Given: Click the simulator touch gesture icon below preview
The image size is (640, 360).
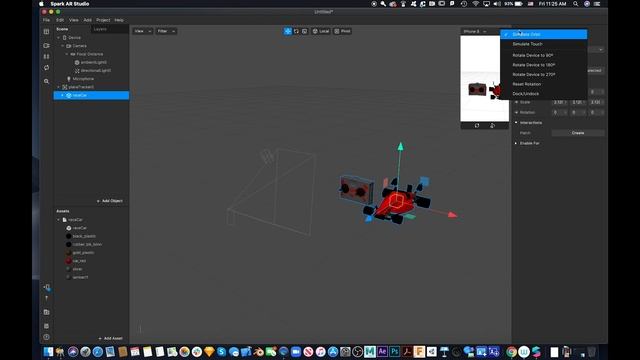Looking at the screenshot, I should pyautogui.click(x=492, y=126).
